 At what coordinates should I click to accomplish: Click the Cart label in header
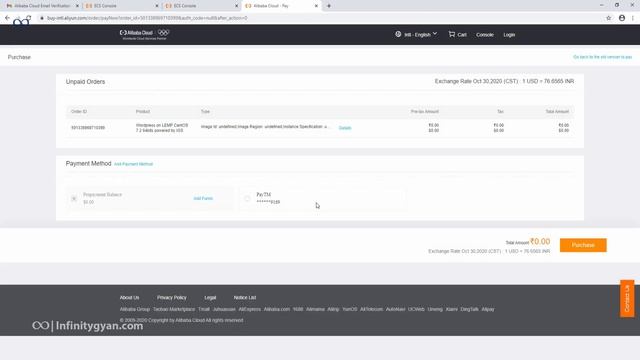pos(462,35)
